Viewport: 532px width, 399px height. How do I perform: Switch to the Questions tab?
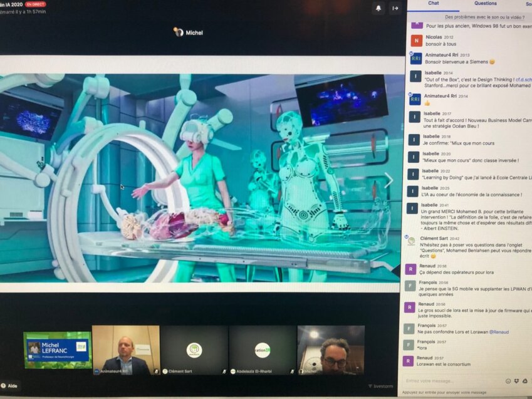point(486,4)
